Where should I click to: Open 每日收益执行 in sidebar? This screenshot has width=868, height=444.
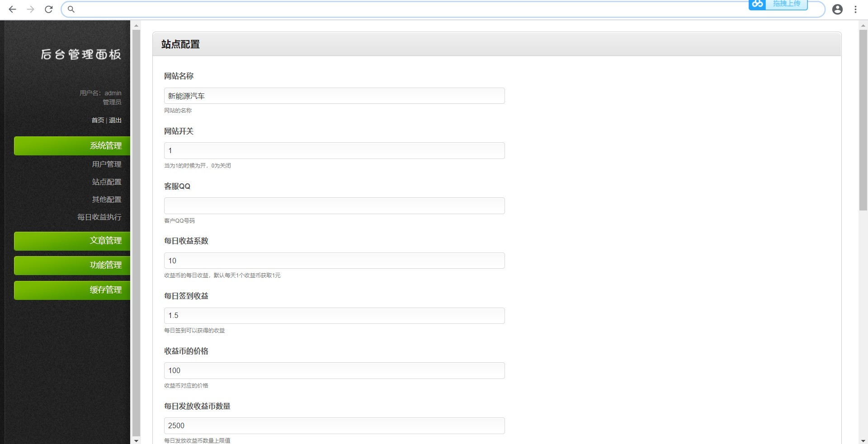tap(99, 217)
